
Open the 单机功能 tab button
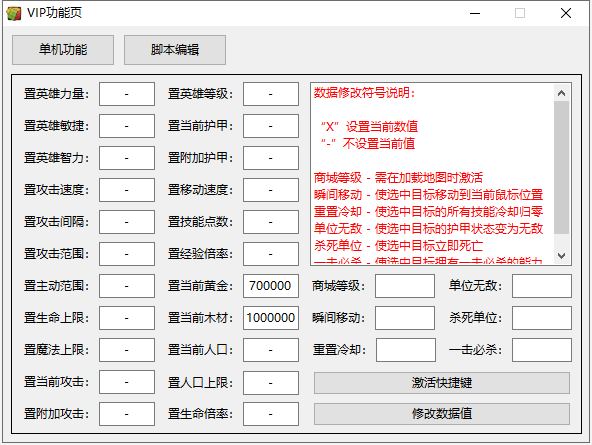pos(63,50)
